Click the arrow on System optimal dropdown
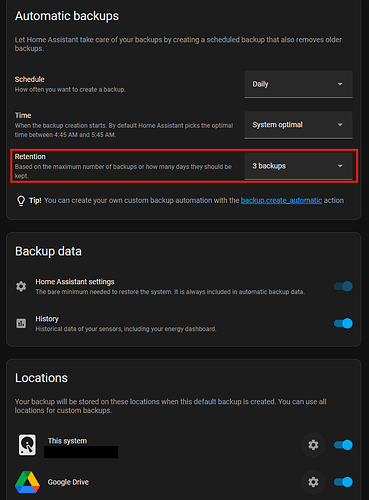The width and height of the screenshot is (369, 500). pyautogui.click(x=340, y=125)
